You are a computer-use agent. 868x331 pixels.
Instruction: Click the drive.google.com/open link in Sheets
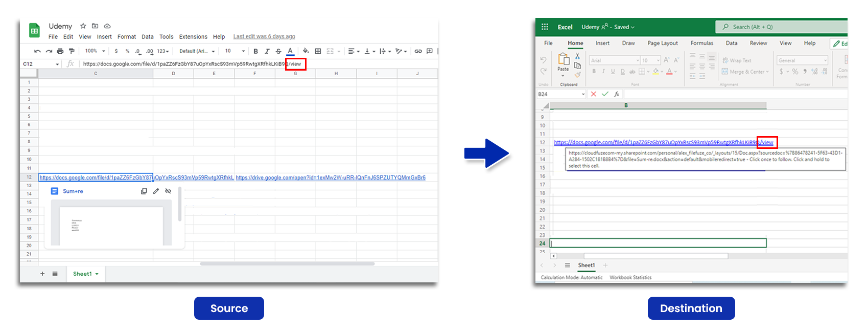(331, 178)
